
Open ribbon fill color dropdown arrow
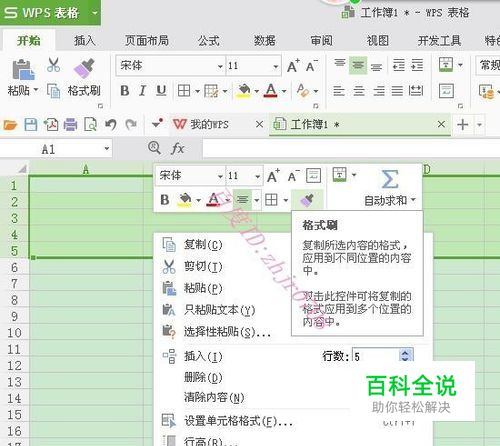pos(256,91)
